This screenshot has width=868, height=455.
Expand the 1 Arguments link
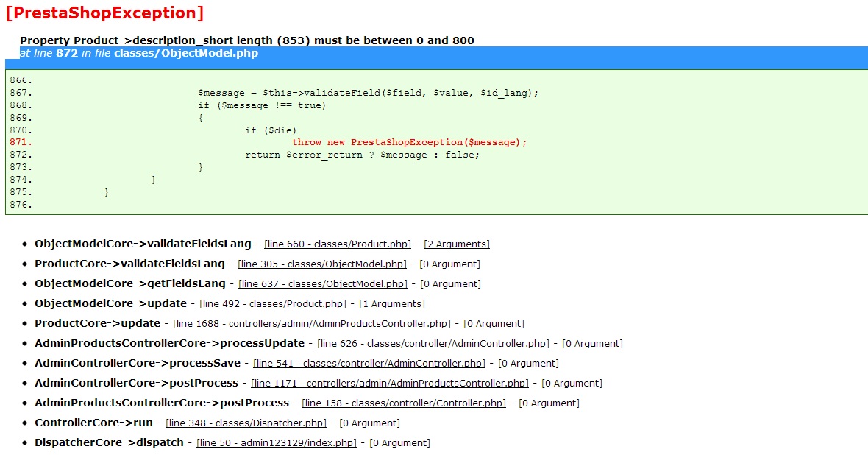tap(392, 304)
